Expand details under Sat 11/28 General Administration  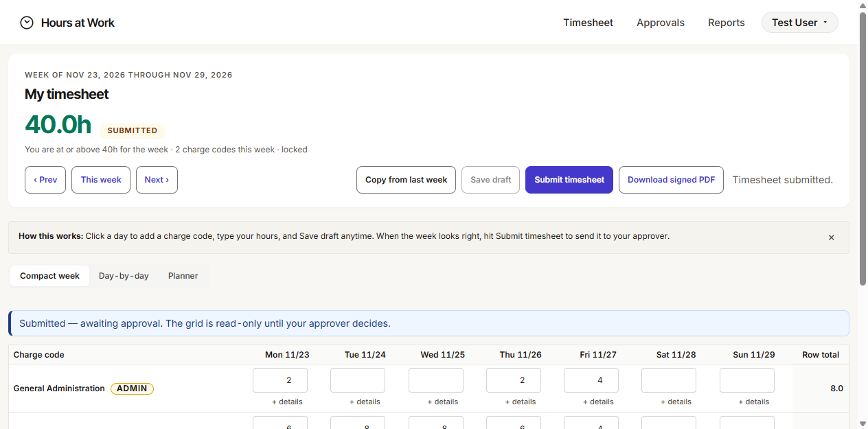[x=676, y=402]
